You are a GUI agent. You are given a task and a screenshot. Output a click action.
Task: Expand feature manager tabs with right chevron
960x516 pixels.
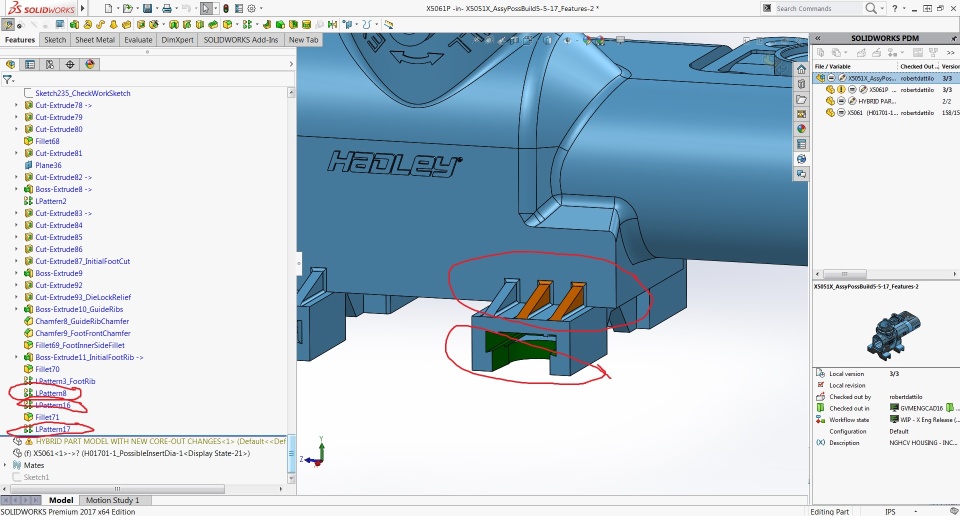[x=291, y=64]
